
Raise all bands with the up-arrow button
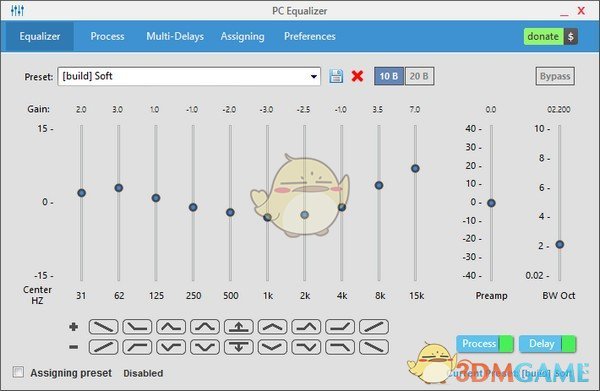(238, 327)
